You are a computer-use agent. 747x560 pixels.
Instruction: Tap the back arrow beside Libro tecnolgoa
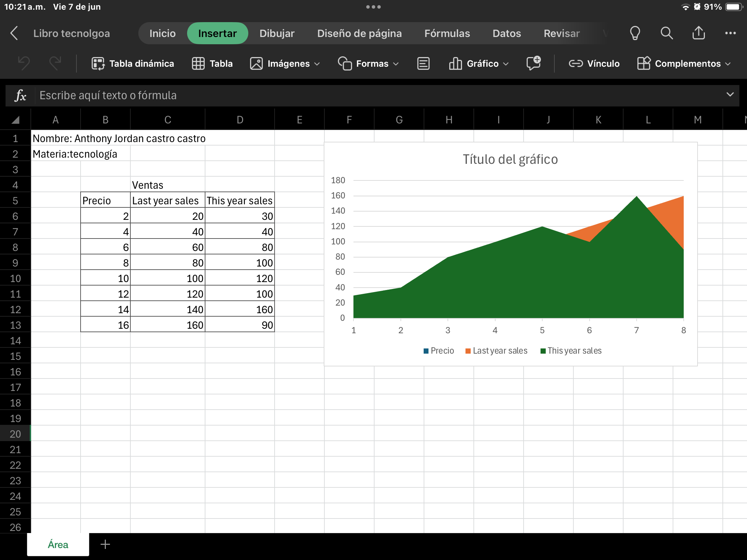14,33
